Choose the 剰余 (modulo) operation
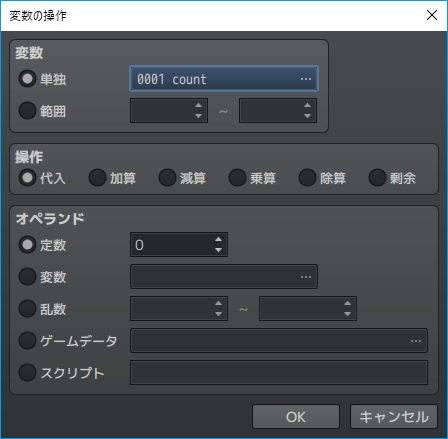Viewport: 448px width, 439px height. coord(377,177)
